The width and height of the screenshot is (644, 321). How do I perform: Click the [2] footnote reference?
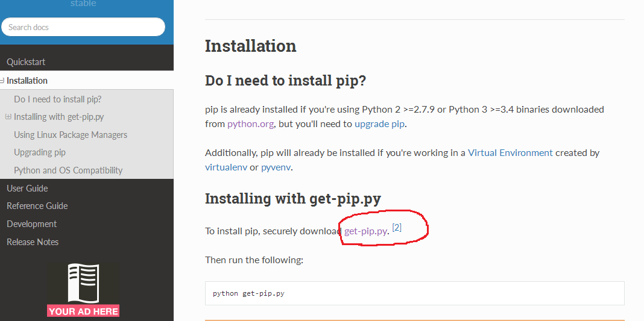[397, 227]
